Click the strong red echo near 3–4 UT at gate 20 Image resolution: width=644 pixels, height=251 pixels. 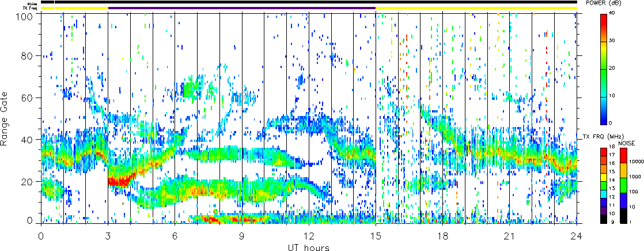[119, 181]
